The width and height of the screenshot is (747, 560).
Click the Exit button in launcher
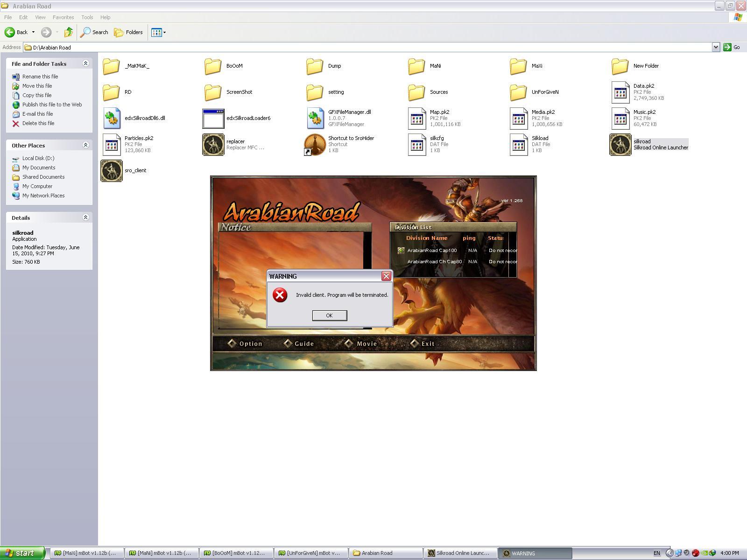pos(423,343)
